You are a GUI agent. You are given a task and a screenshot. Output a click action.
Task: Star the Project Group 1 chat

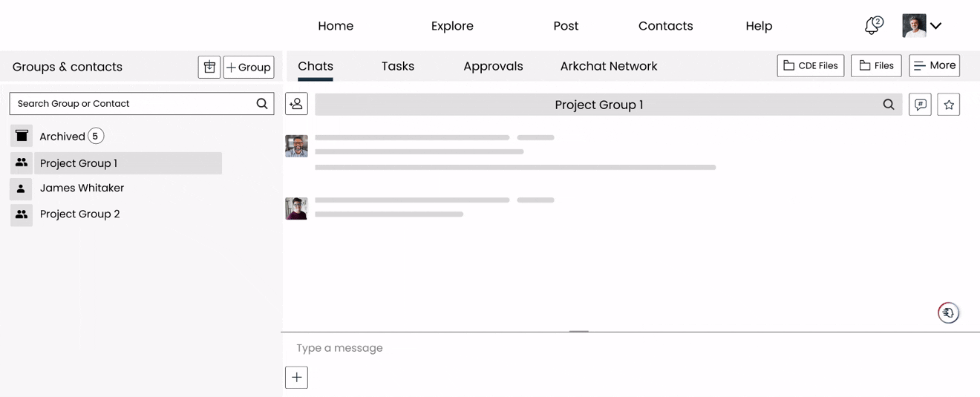point(949,105)
